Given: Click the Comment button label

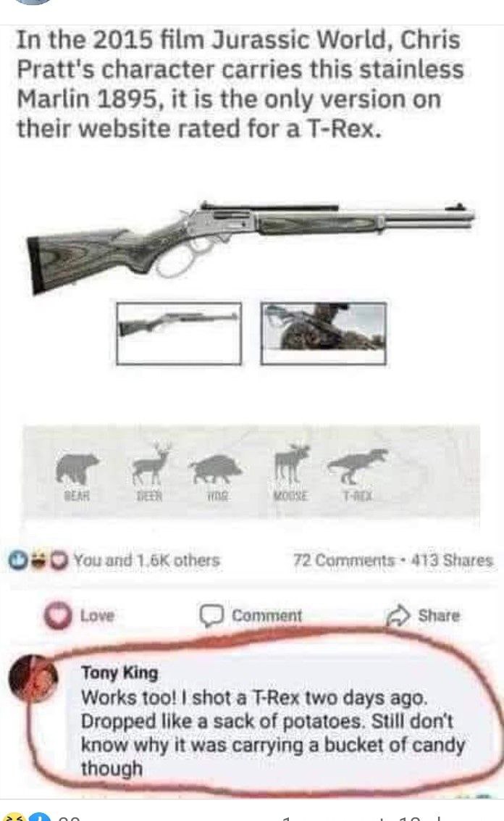Looking at the screenshot, I should pos(267,616).
